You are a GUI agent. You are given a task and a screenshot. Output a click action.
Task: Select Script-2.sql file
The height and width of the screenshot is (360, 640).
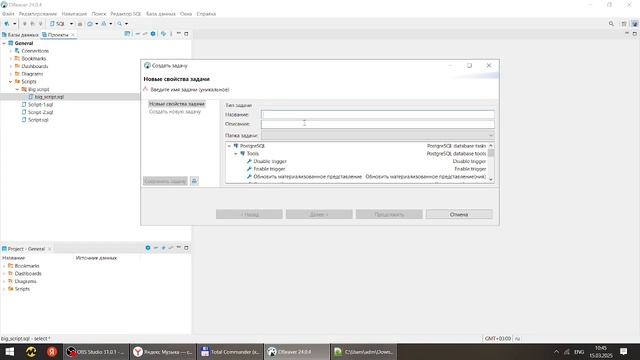[40, 112]
